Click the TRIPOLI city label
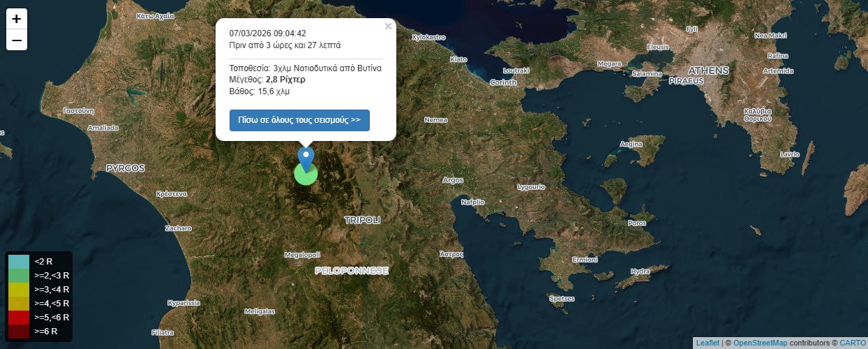Viewport: 868px width, 349px height. tap(363, 220)
